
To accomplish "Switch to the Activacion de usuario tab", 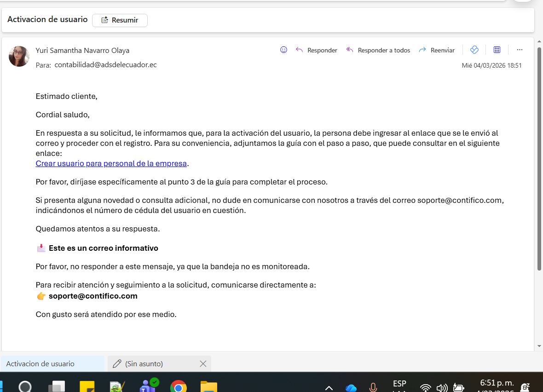I will point(52,363).
